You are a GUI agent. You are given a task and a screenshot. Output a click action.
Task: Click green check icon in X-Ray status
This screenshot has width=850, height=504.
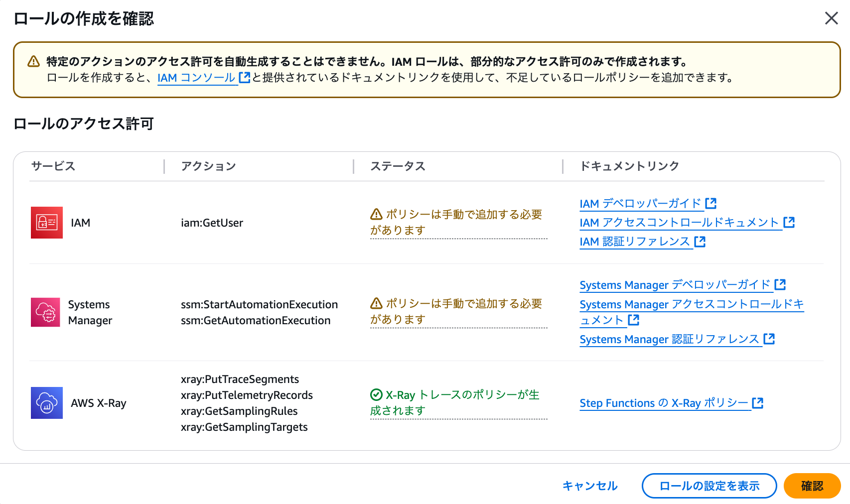377,395
